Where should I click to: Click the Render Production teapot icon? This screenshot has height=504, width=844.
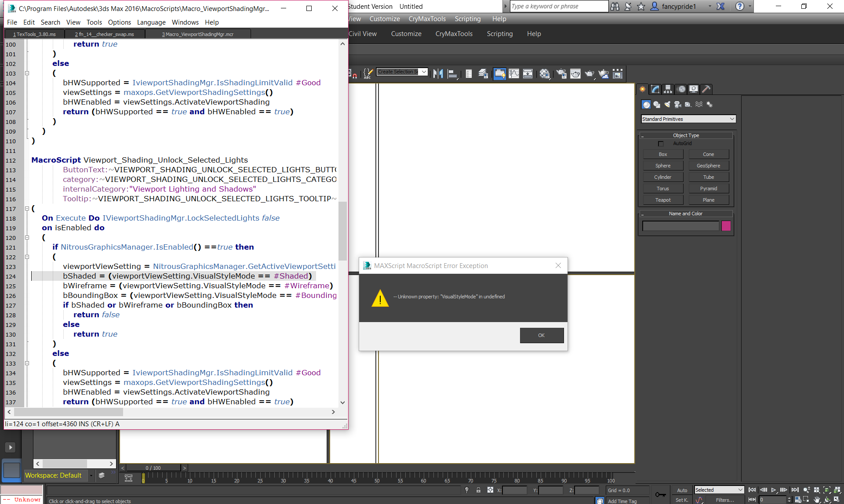tap(589, 74)
